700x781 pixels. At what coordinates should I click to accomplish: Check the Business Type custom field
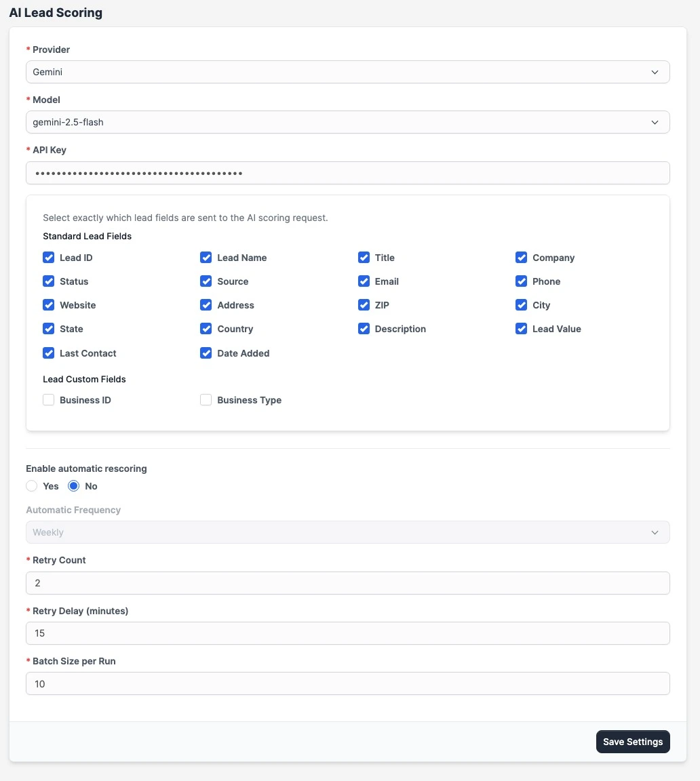click(x=206, y=400)
